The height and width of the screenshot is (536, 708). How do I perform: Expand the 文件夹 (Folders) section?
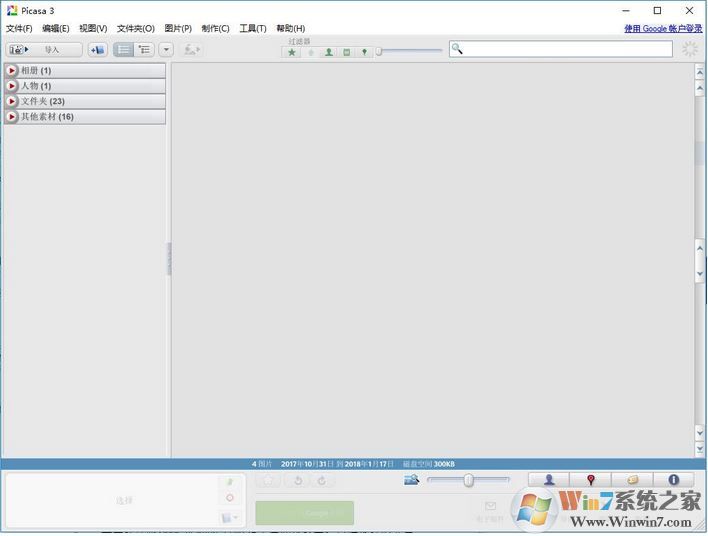tap(12, 102)
